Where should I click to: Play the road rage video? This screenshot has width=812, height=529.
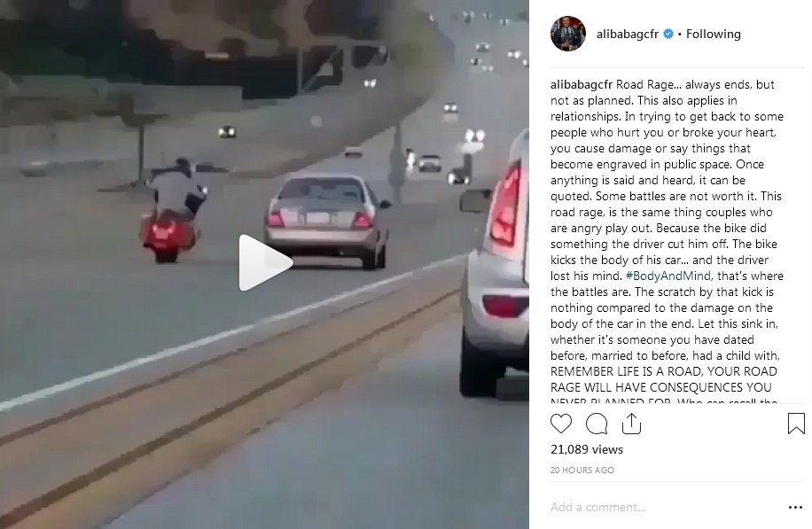pyautogui.click(x=265, y=262)
